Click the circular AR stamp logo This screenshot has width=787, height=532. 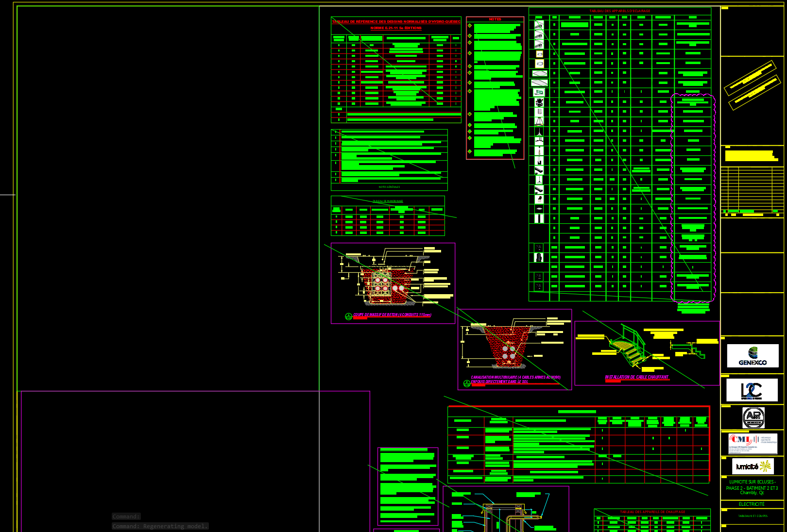tap(753, 417)
